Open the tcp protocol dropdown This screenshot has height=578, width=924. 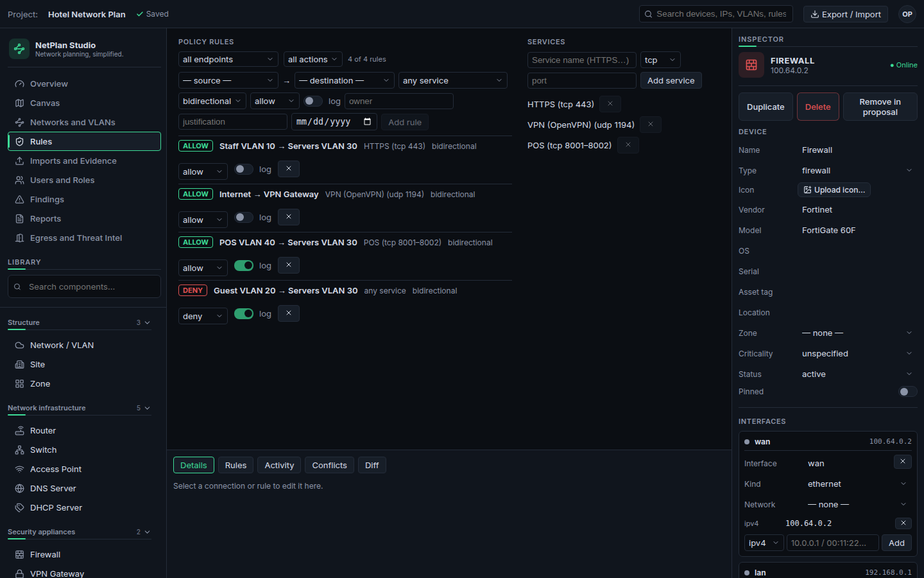[x=660, y=60]
